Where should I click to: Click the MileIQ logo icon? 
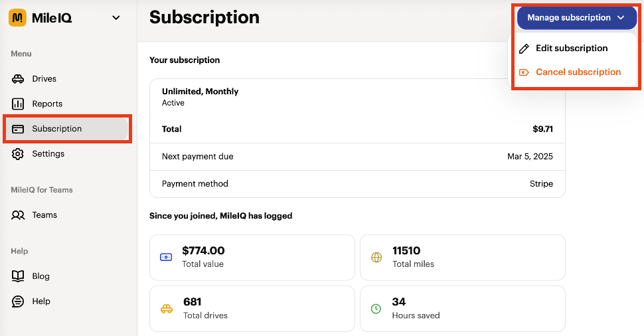tap(17, 18)
